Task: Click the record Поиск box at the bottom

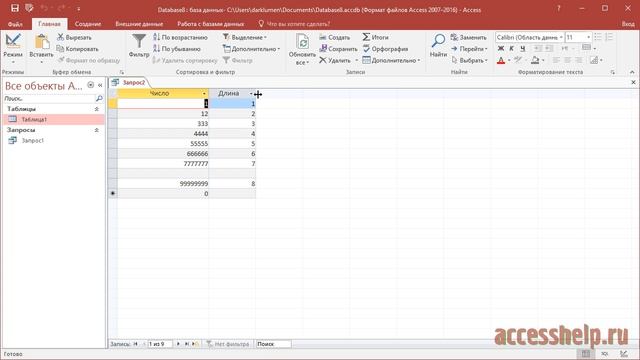Action: 273,344
